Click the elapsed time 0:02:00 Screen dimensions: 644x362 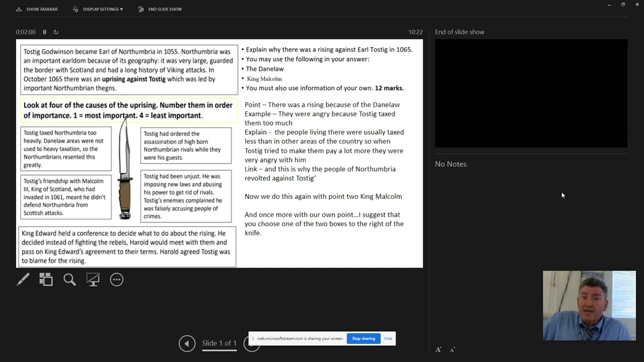(x=26, y=32)
